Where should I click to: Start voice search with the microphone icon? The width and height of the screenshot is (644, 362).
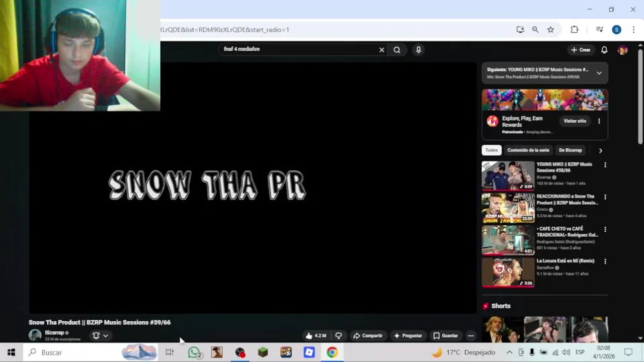418,50
